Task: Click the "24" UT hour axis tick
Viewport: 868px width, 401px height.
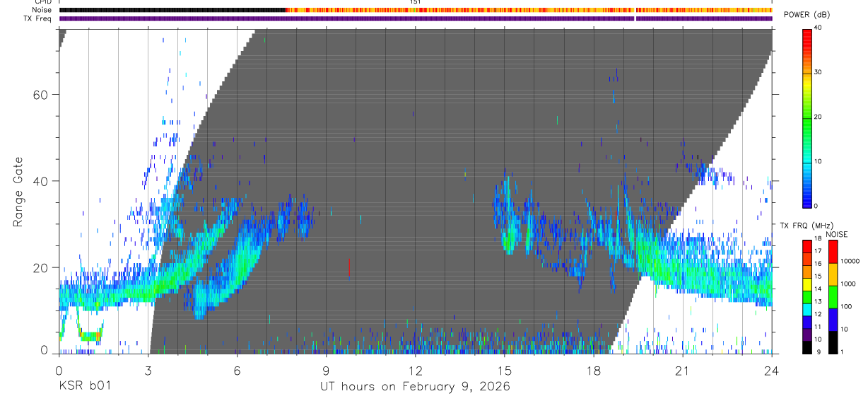Action: pyautogui.click(x=772, y=371)
